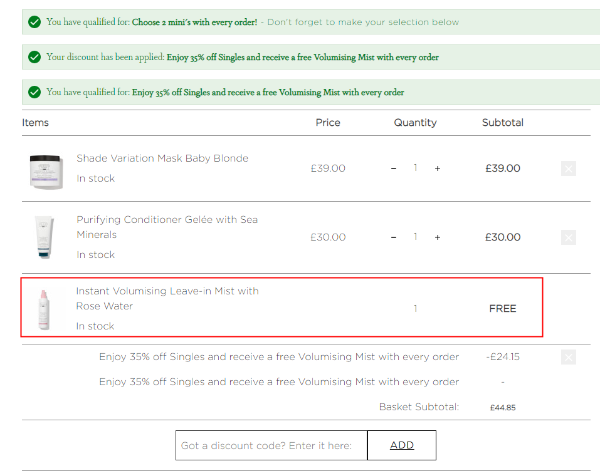Image resolution: width=600 pixels, height=471 pixels.
Task: Focus the discount code entry field
Action: [271, 445]
